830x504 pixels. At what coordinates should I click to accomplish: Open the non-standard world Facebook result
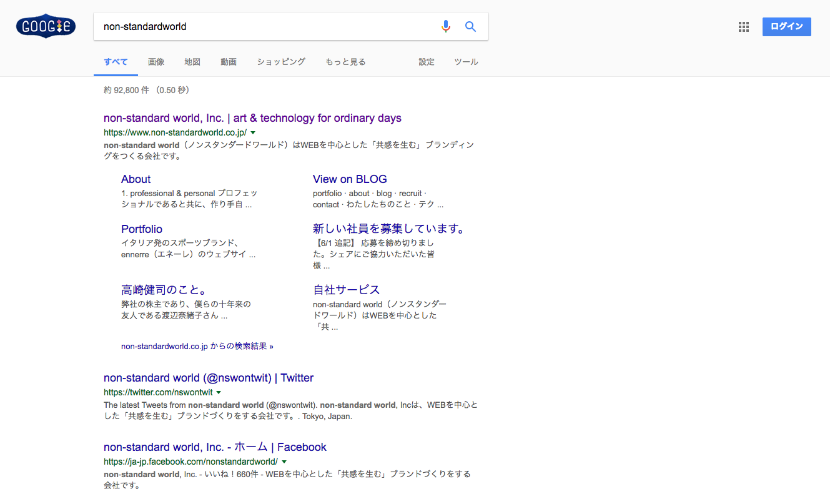(215, 447)
